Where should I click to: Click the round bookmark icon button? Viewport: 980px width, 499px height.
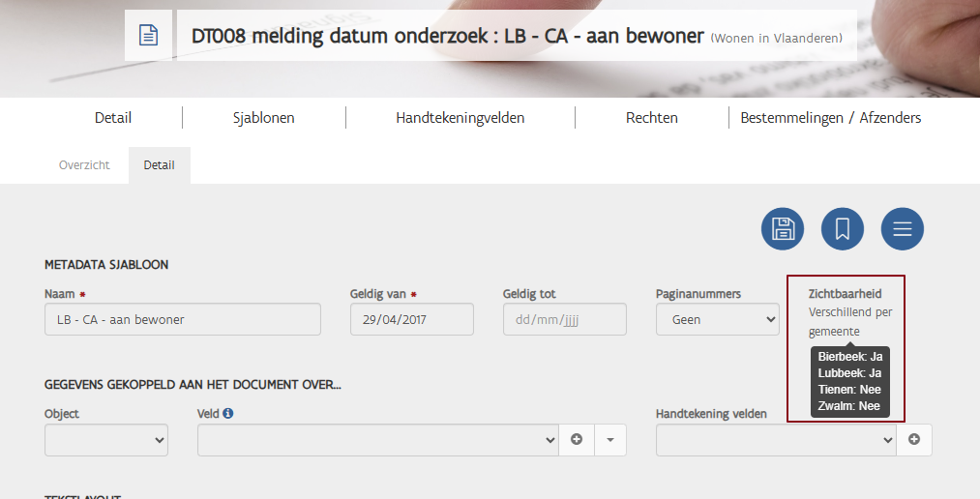pyautogui.click(x=843, y=229)
